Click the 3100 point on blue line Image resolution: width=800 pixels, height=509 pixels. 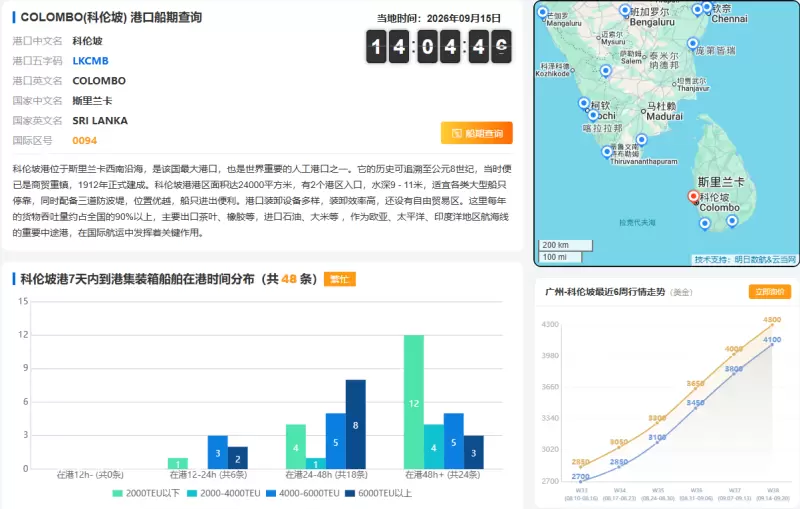657,442
